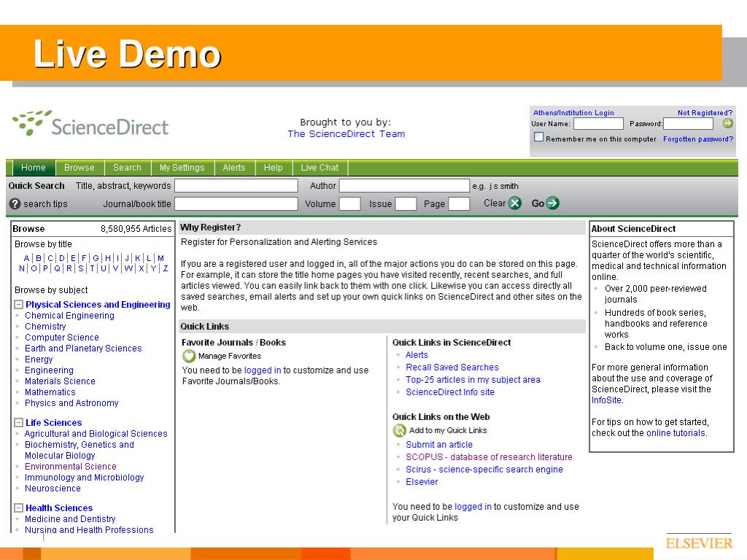The width and height of the screenshot is (747, 560).
Task: Click the Forgotten password? link
Action: (698, 139)
